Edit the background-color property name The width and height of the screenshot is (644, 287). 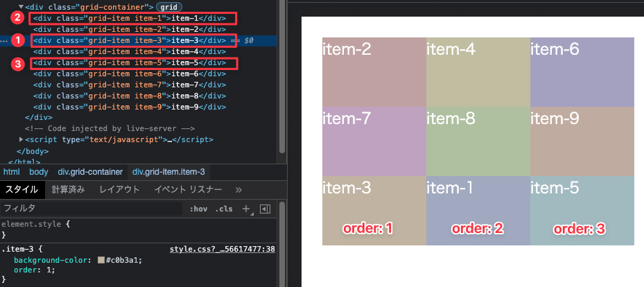coord(49,261)
